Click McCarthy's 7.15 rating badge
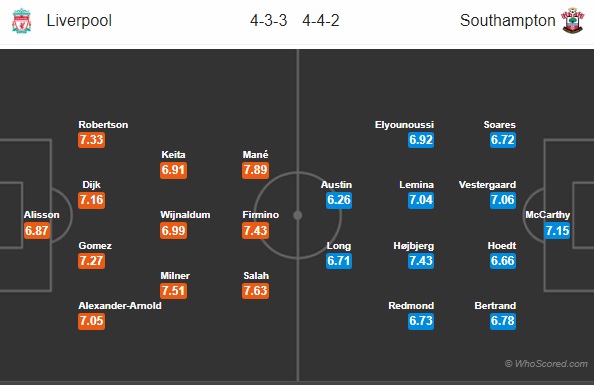 coord(557,230)
